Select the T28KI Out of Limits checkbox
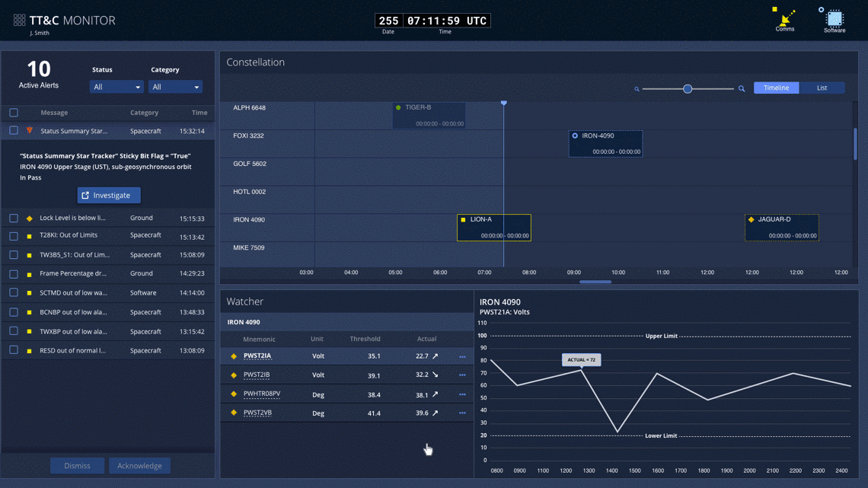868x488 pixels. coord(14,236)
